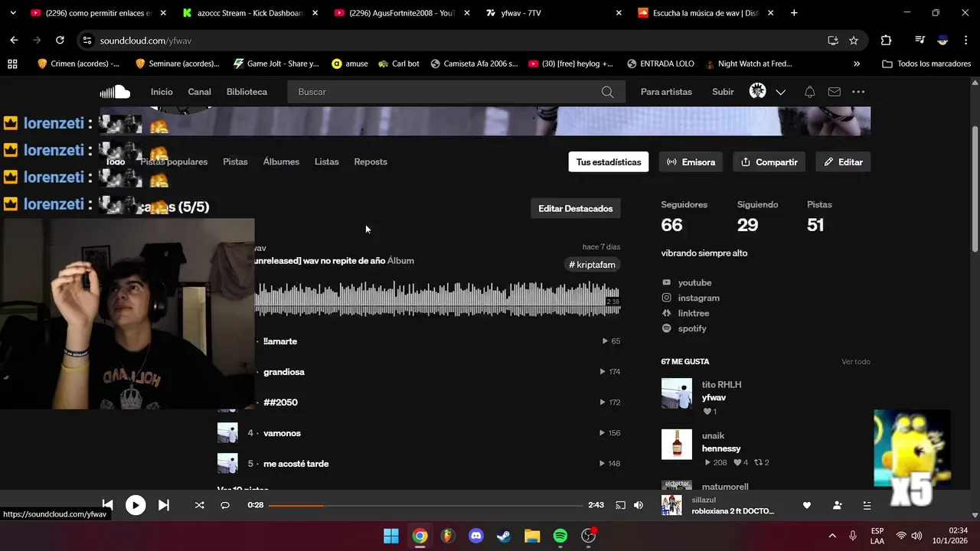
Task: Switch to the Álbumes tab
Action: click(281, 161)
